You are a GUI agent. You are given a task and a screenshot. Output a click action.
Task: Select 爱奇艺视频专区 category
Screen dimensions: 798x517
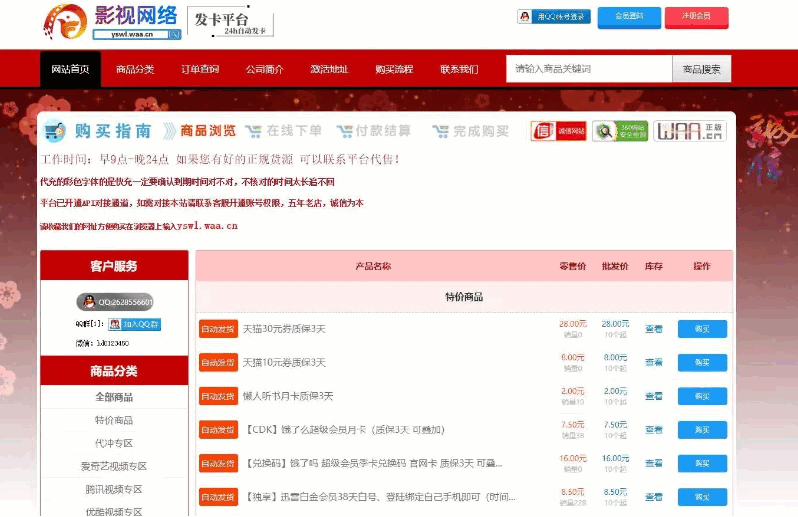click(x=114, y=466)
